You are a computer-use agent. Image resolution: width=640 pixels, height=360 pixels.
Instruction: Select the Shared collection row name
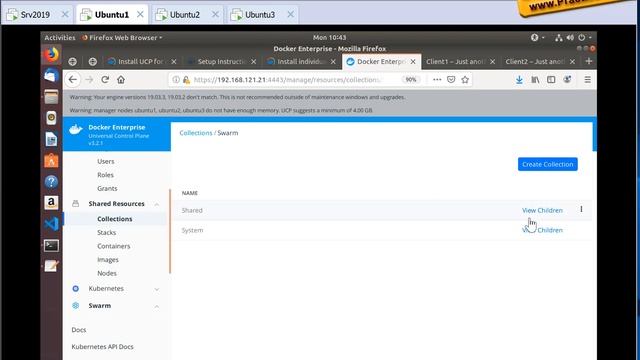pos(192,210)
